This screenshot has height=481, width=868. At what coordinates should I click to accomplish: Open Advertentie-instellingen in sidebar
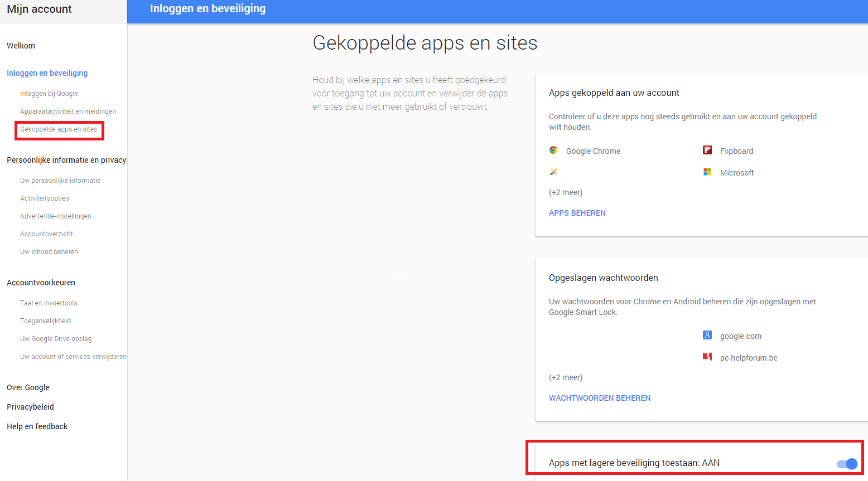coord(56,216)
